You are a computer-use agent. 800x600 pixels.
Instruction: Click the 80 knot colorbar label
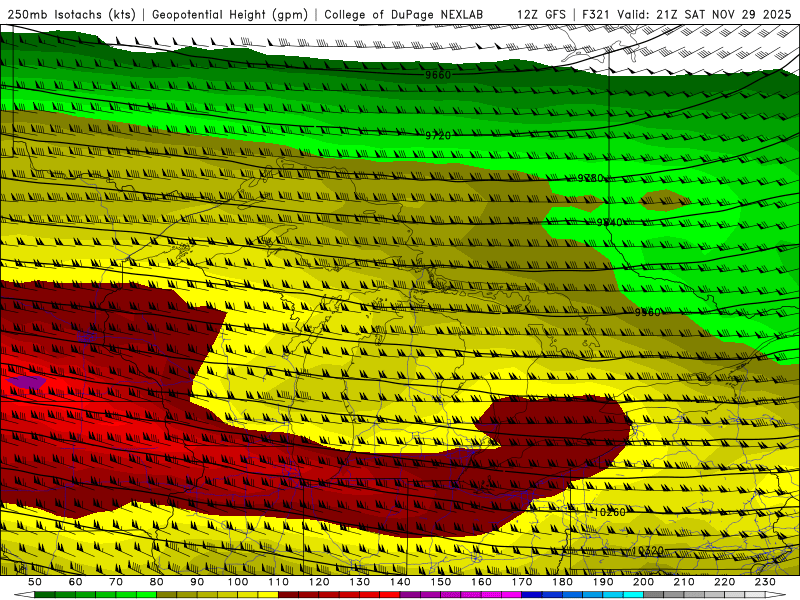click(157, 582)
